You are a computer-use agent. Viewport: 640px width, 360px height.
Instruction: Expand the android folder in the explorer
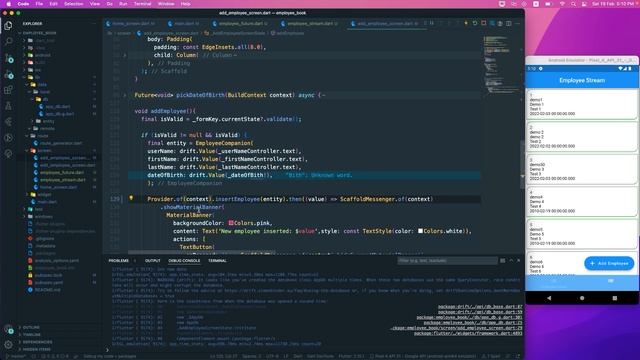[42, 55]
